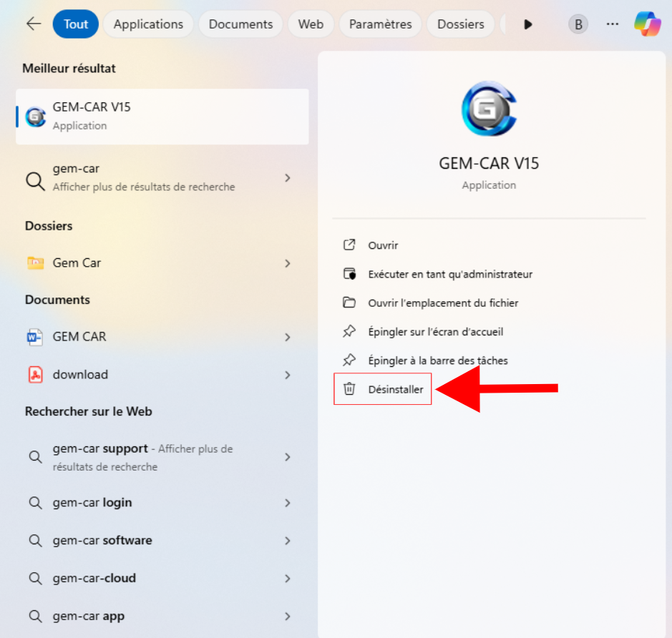Click the pin icon for écran d'accueil

(349, 331)
